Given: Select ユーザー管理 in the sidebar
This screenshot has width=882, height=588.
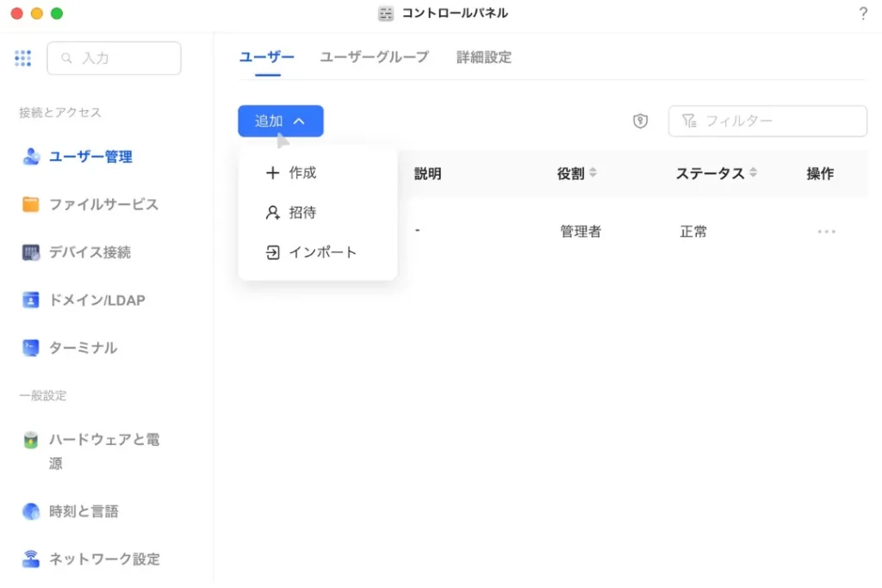Looking at the screenshot, I should [x=90, y=157].
